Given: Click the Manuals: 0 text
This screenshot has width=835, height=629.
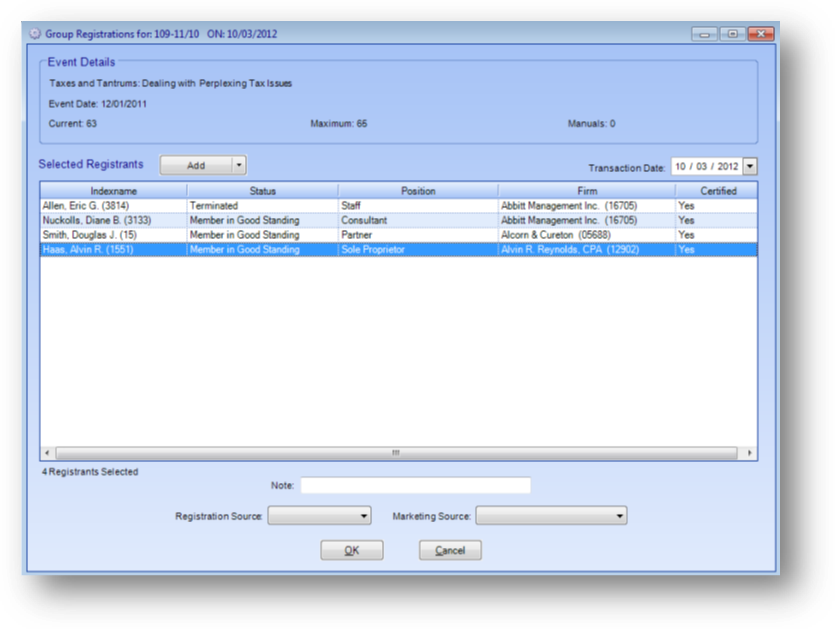Looking at the screenshot, I should pyautogui.click(x=592, y=124).
